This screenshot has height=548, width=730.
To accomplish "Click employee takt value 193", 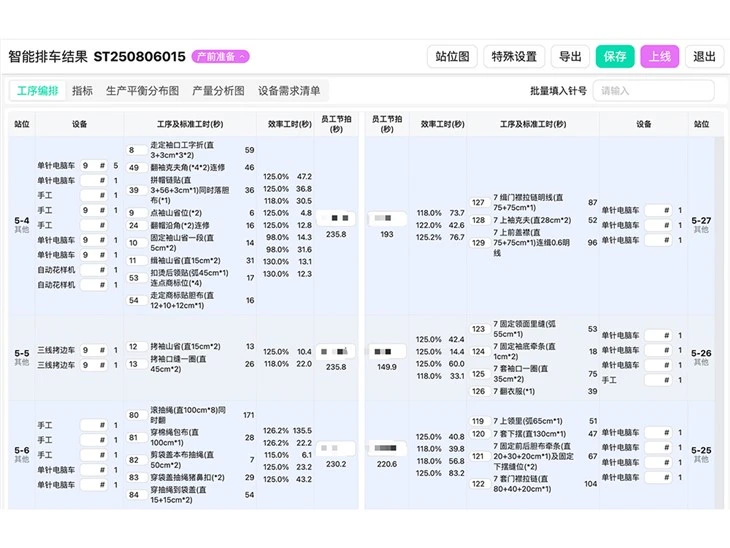I will point(387,234).
